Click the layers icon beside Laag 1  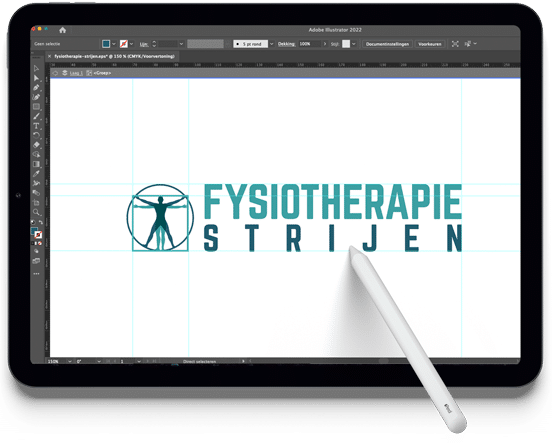pyautogui.click(x=65, y=73)
